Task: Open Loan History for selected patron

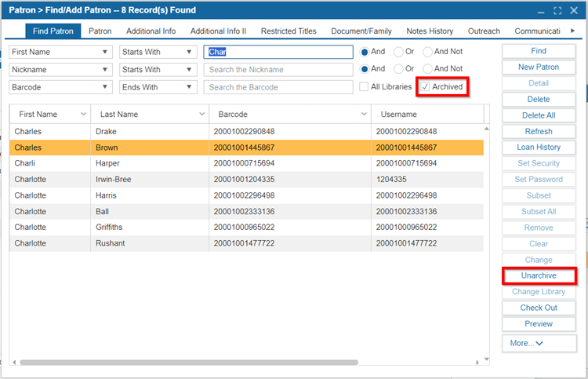Action: tap(539, 148)
